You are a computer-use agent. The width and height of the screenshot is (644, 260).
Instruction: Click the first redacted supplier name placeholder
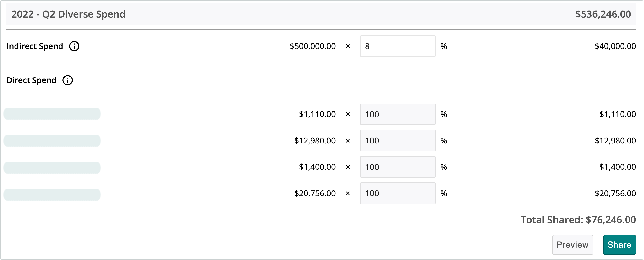pyautogui.click(x=52, y=114)
